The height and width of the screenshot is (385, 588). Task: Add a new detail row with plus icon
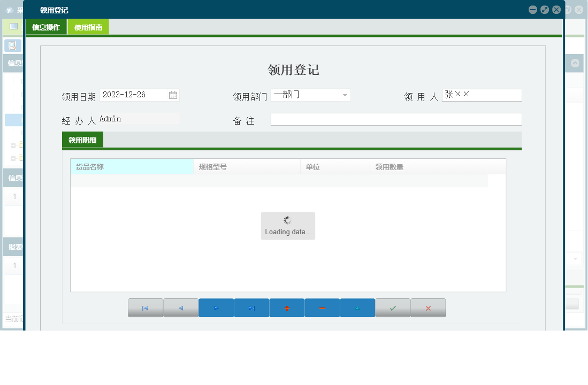(x=287, y=307)
